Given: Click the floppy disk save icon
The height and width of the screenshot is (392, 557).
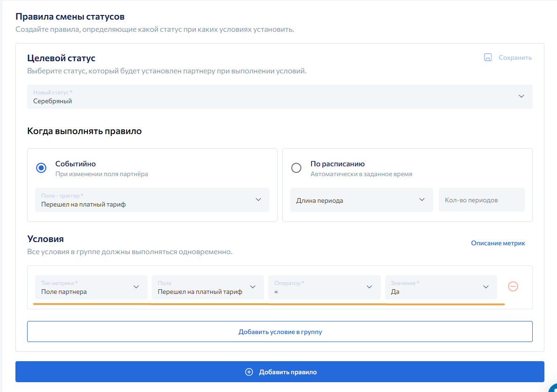Looking at the screenshot, I should click(488, 57).
